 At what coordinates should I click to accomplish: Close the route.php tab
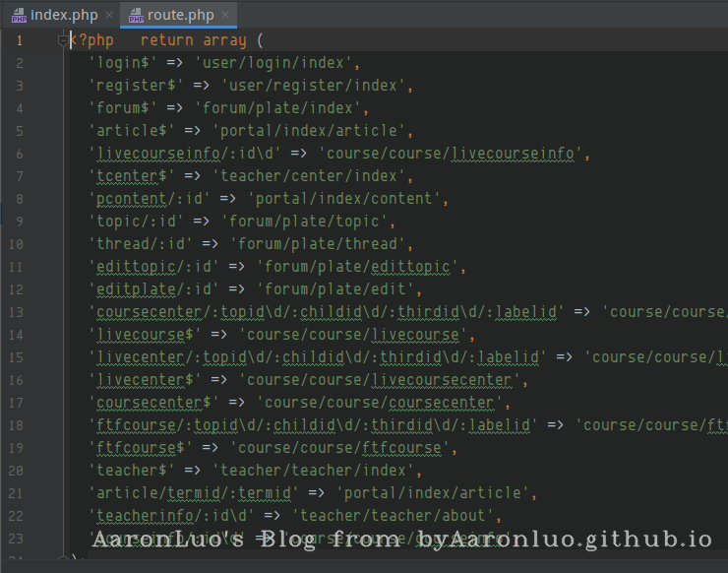coord(225,16)
